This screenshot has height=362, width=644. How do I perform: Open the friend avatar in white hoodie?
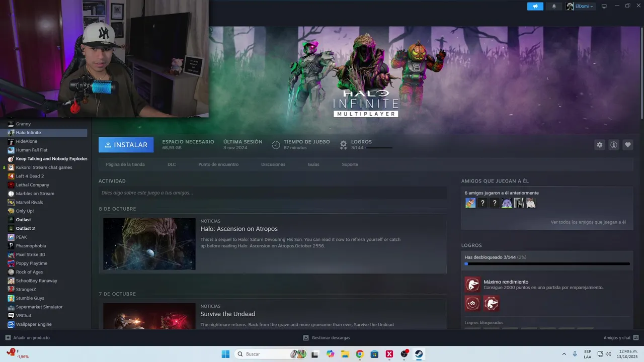(x=531, y=203)
